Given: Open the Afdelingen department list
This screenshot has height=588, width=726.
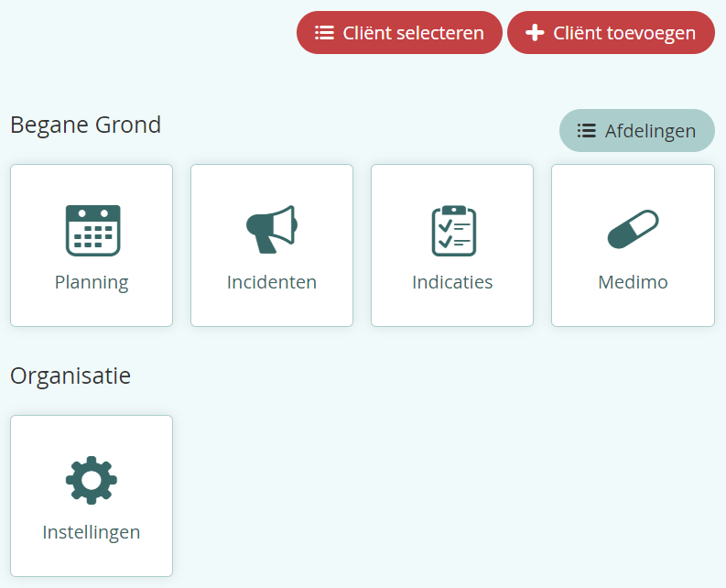Looking at the screenshot, I should 637,131.
